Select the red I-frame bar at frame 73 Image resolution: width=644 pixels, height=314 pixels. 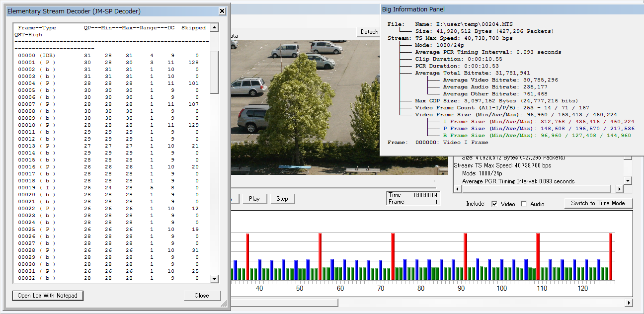pos(393,256)
